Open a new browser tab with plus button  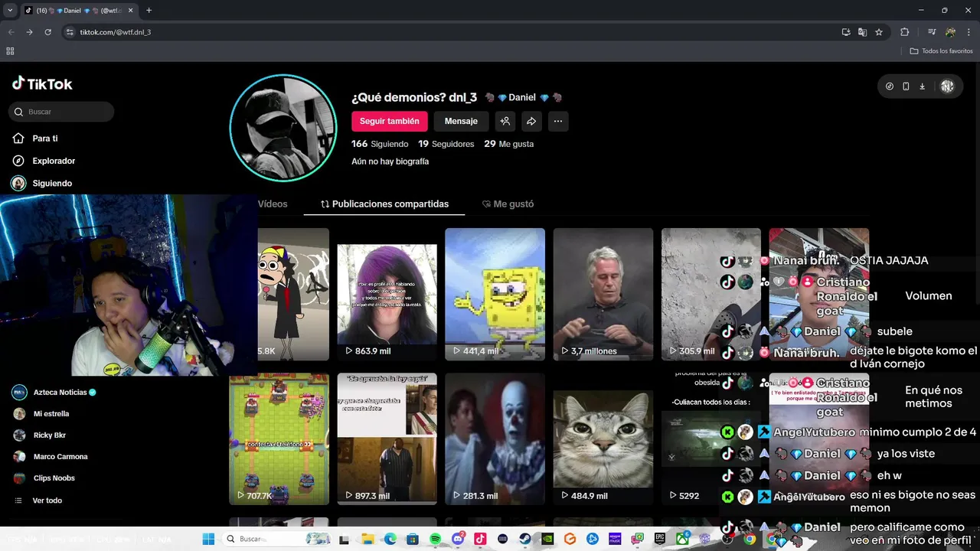point(149,11)
